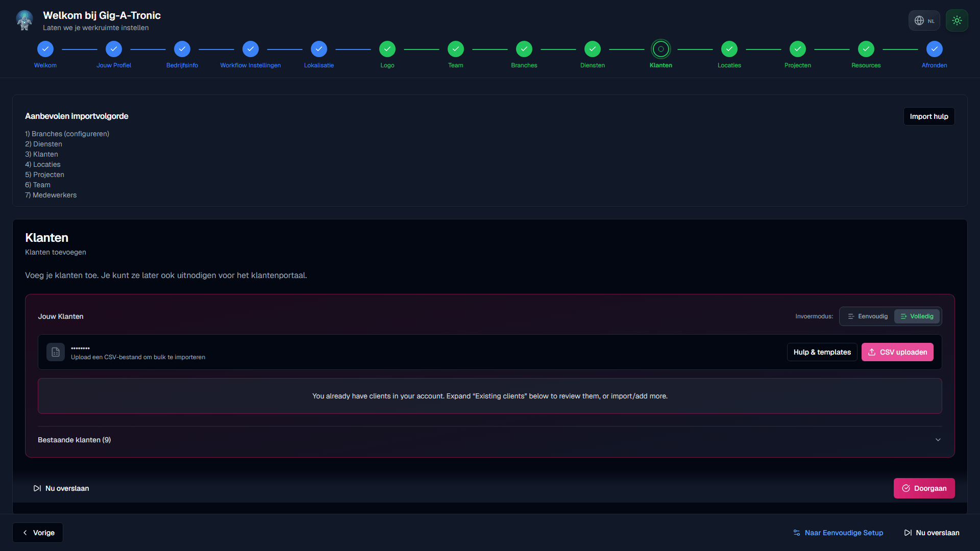Go to the Projecten step circle
980x551 pixels.
798,49
